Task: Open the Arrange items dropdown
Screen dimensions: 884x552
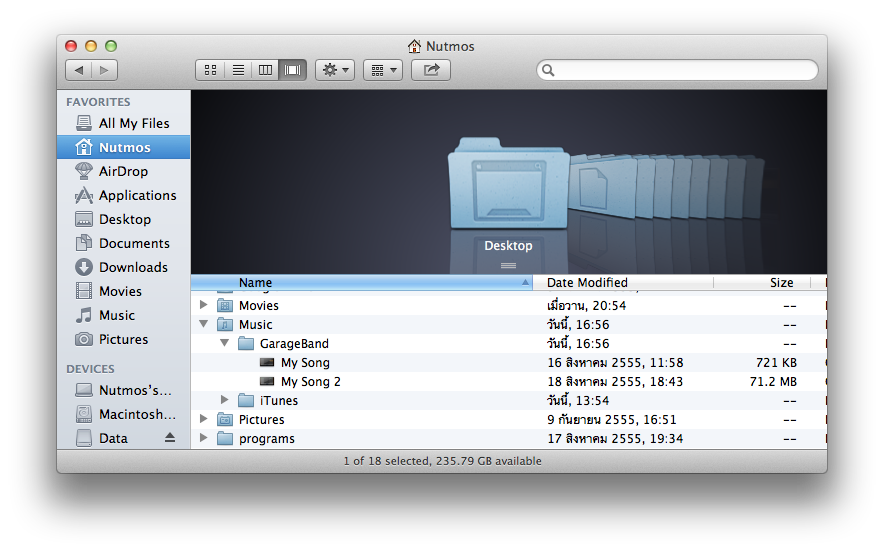Action: click(x=382, y=70)
